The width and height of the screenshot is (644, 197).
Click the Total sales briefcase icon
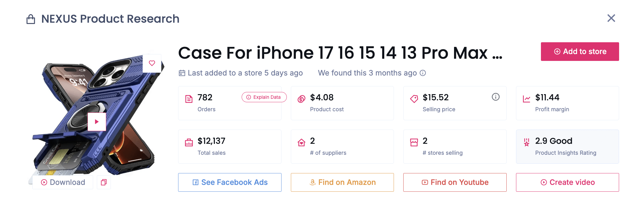(x=189, y=143)
